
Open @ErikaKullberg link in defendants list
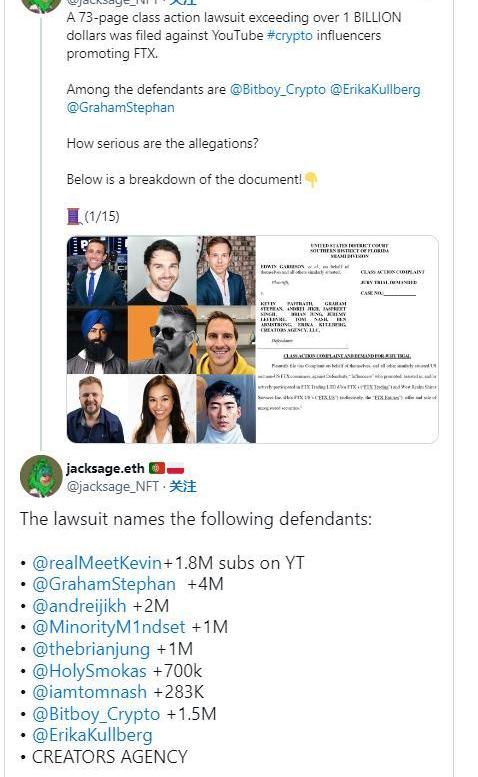pyautogui.click(x=93, y=735)
